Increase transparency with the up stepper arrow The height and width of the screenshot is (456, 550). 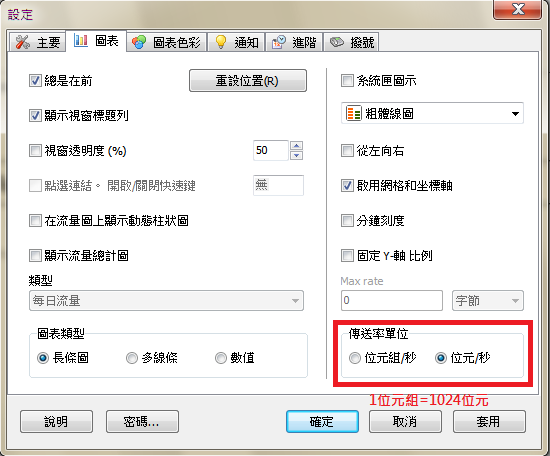296,145
